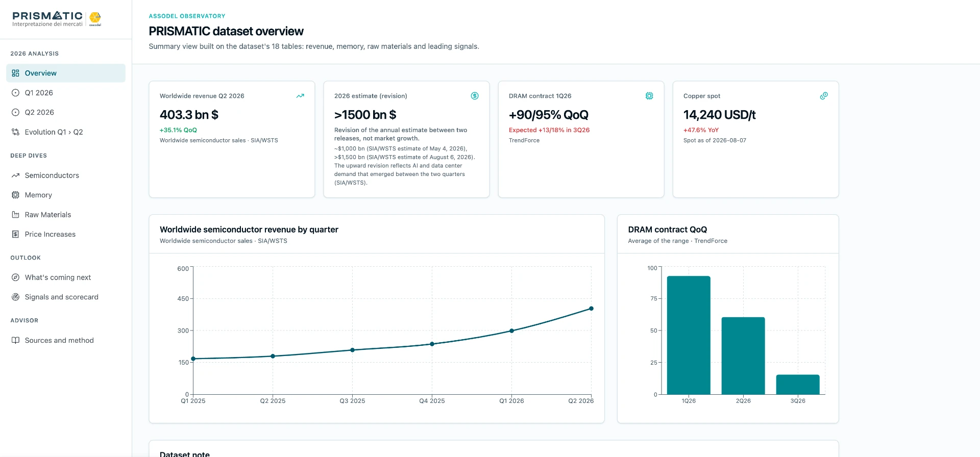Click the compass icon beside What's coming next
Image resolution: width=980 pixels, height=457 pixels.
pyautogui.click(x=15, y=277)
